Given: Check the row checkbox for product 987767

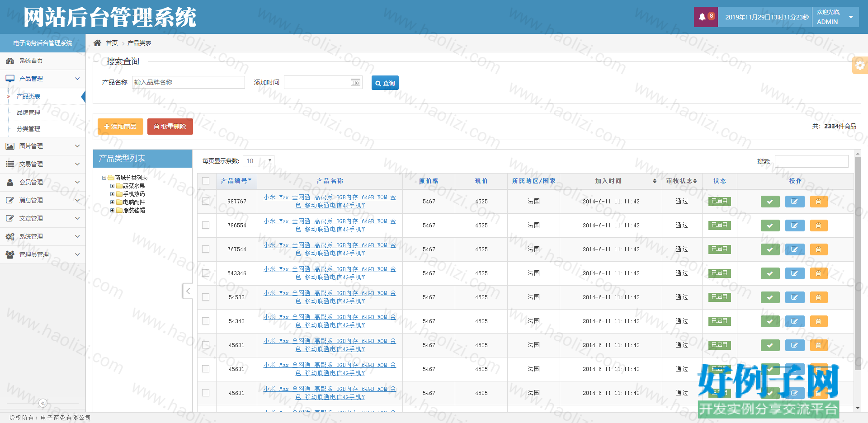Looking at the screenshot, I should [206, 201].
